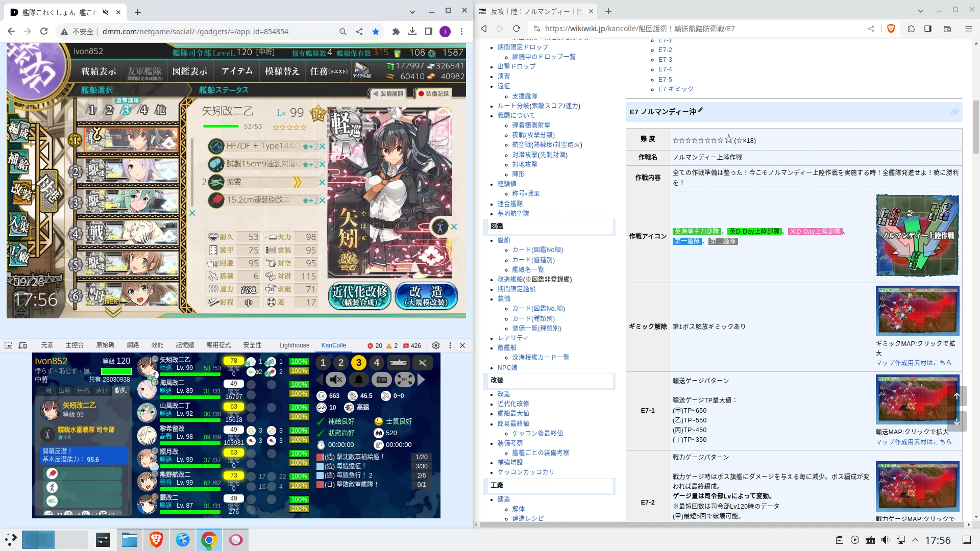This screenshot has height=551, width=980.
Task: Toggle the bookmark star in Chrome
Action: 376,32
